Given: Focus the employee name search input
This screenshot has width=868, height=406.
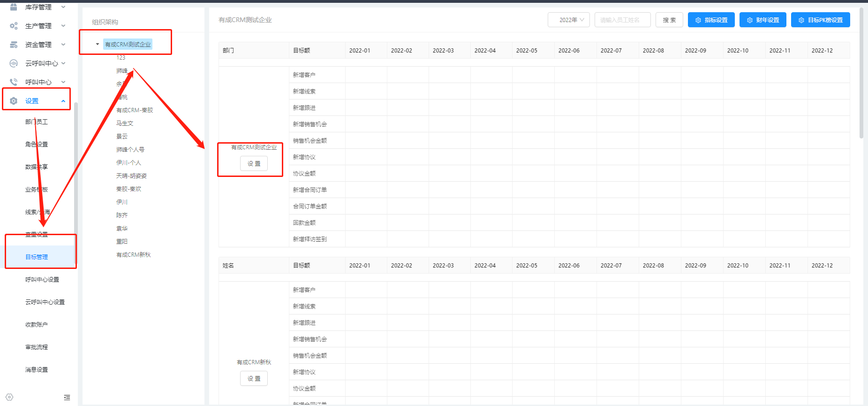Looking at the screenshot, I should click(x=623, y=20).
